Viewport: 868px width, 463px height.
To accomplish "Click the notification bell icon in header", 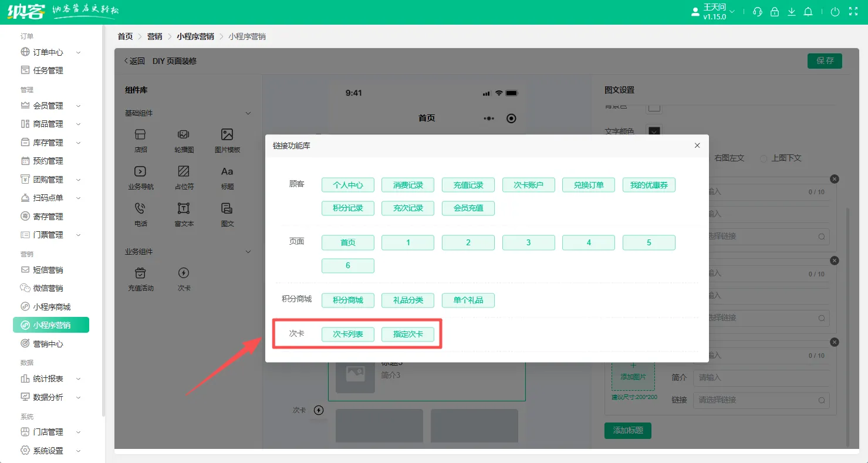I will 808,12.
